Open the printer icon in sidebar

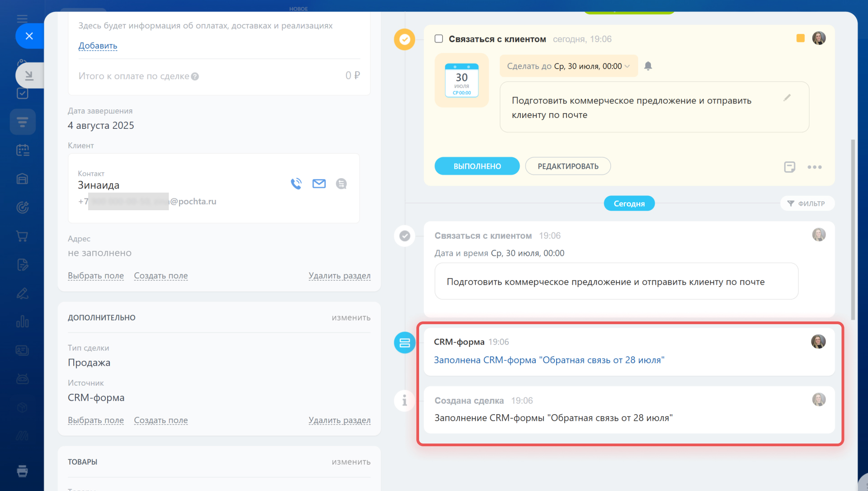pos(22,471)
